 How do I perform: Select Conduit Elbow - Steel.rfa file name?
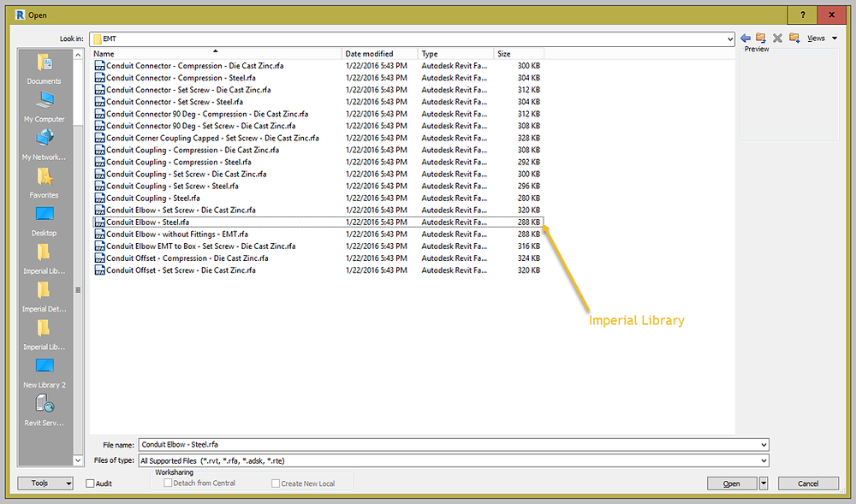point(147,222)
